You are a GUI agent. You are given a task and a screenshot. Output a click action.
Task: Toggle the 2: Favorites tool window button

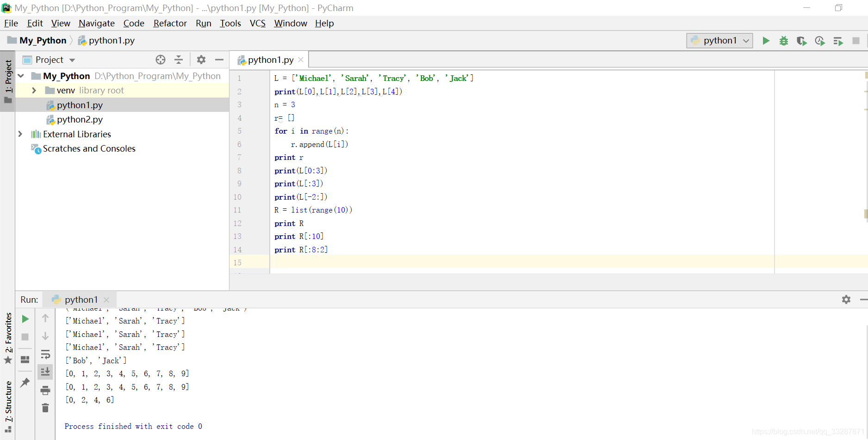pyautogui.click(x=8, y=338)
